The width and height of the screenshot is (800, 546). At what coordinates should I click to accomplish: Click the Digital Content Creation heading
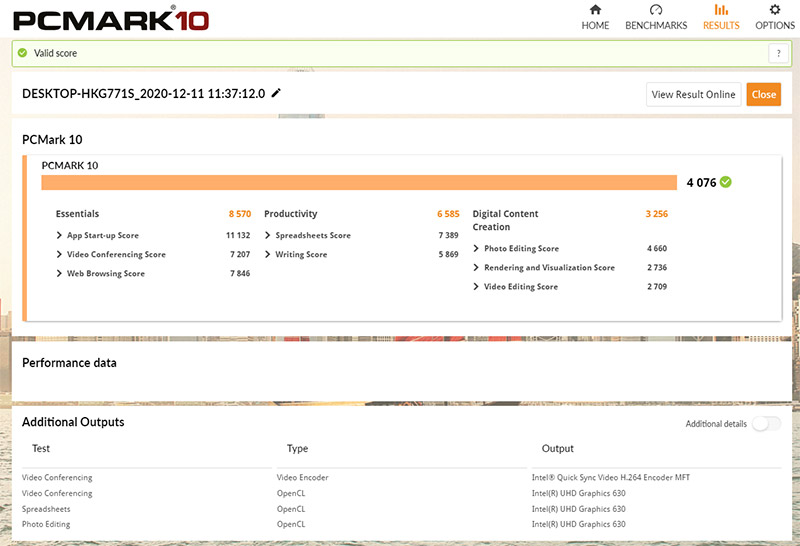(x=505, y=220)
